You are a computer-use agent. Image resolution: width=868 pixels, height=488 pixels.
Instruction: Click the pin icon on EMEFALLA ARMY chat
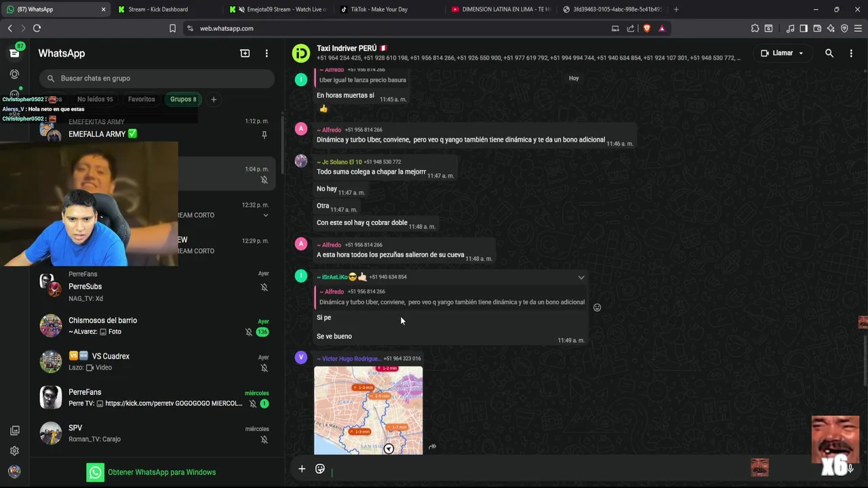(264, 135)
